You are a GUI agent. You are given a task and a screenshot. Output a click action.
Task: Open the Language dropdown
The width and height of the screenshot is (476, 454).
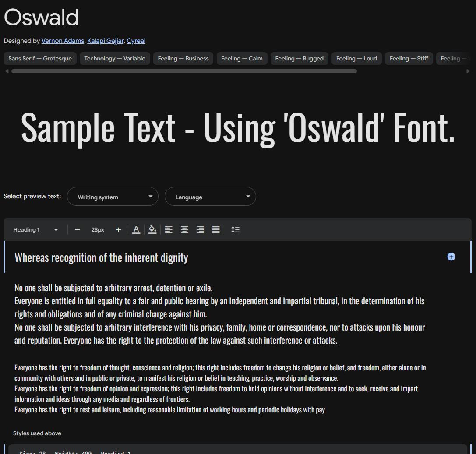coord(210,196)
